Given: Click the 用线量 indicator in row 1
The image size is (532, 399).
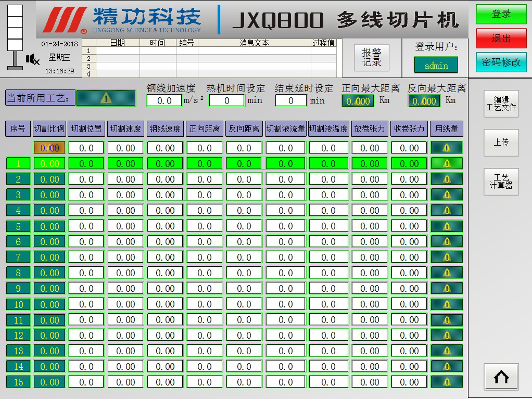Looking at the screenshot, I should (447, 163).
